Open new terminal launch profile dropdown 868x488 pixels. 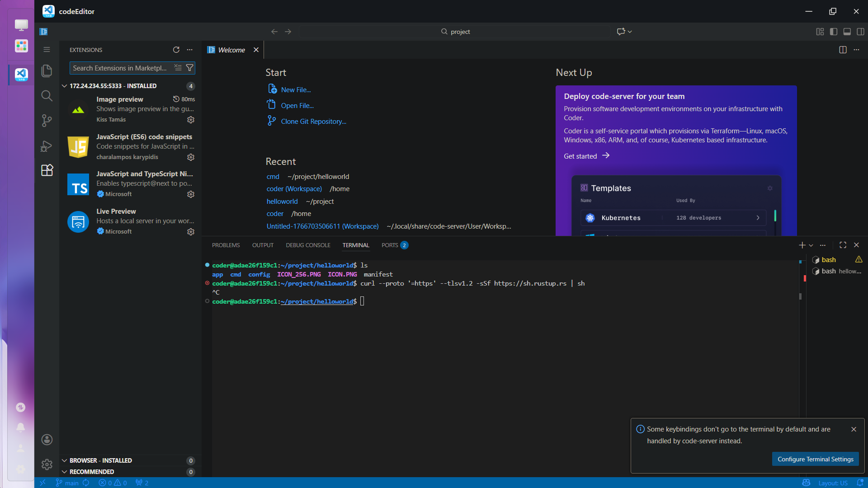811,245
